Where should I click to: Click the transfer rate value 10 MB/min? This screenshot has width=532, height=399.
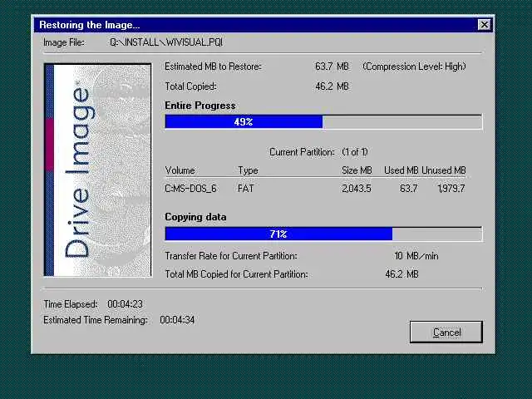(x=416, y=256)
